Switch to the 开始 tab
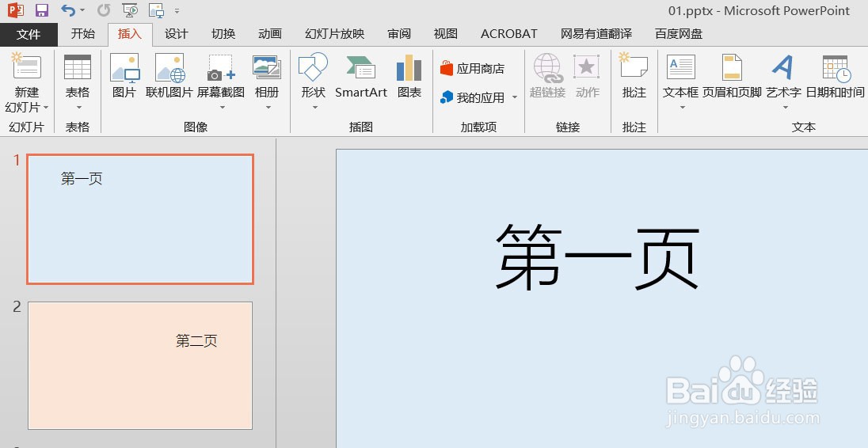Image resolution: width=868 pixels, height=448 pixels. [83, 34]
